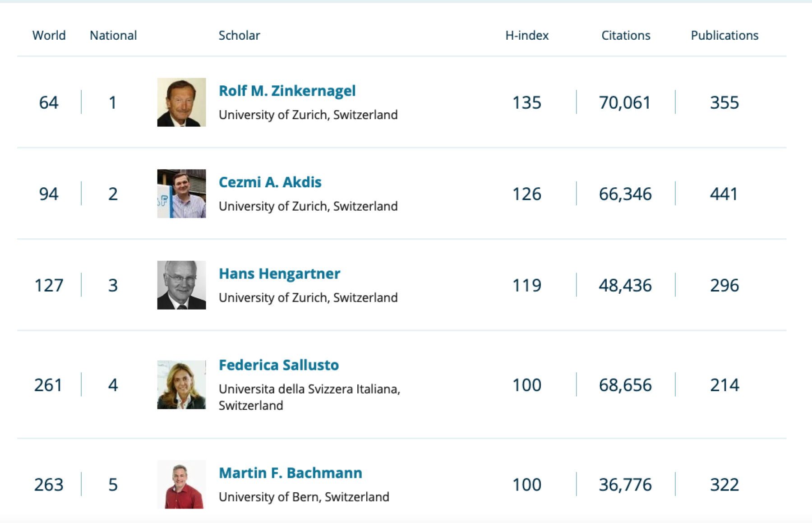Image resolution: width=812 pixels, height=523 pixels.
Task: Click Hans Hengartner's black-and-white photo
Action: click(x=181, y=285)
